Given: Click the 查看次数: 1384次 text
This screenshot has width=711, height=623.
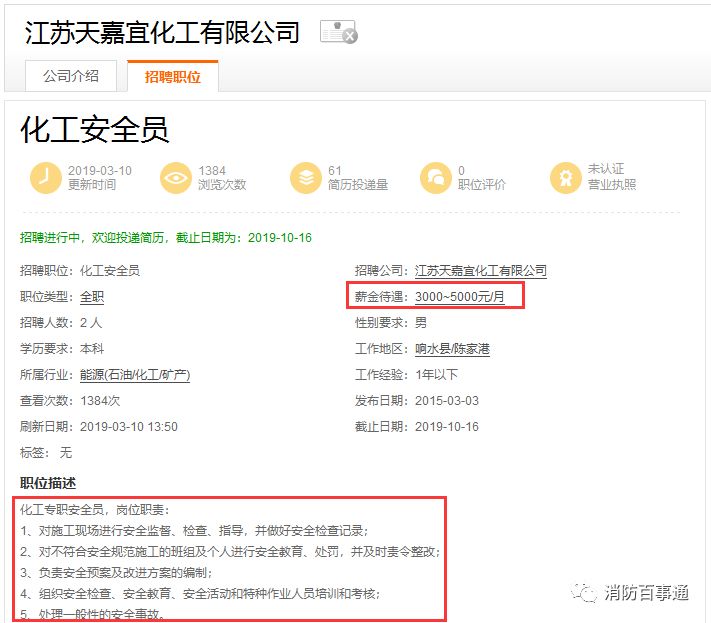Looking at the screenshot, I should coord(70,400).
